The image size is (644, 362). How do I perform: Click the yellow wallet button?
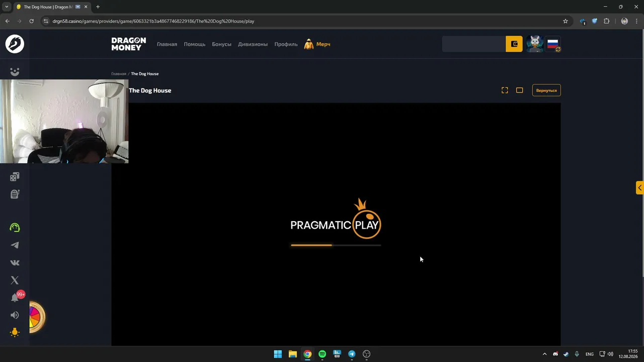[514, 44]
